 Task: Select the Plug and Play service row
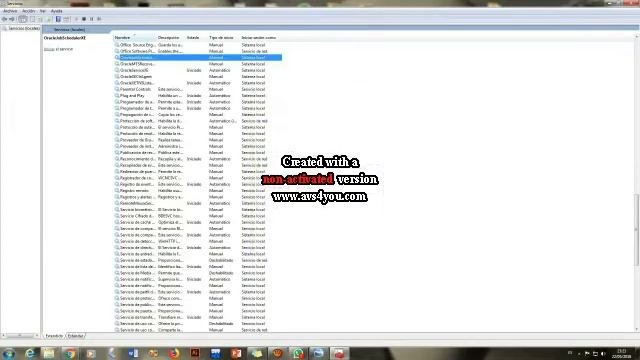tap(198, 96)
